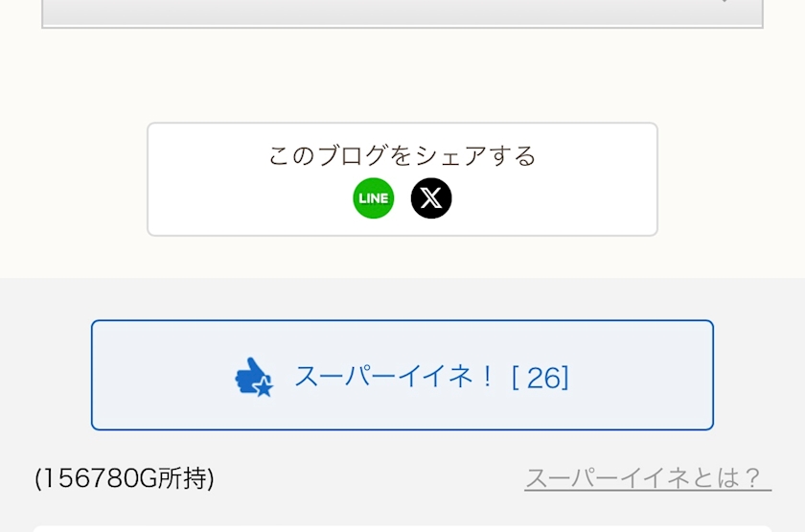Expand the gray dropdown box at top

(402, 13)
